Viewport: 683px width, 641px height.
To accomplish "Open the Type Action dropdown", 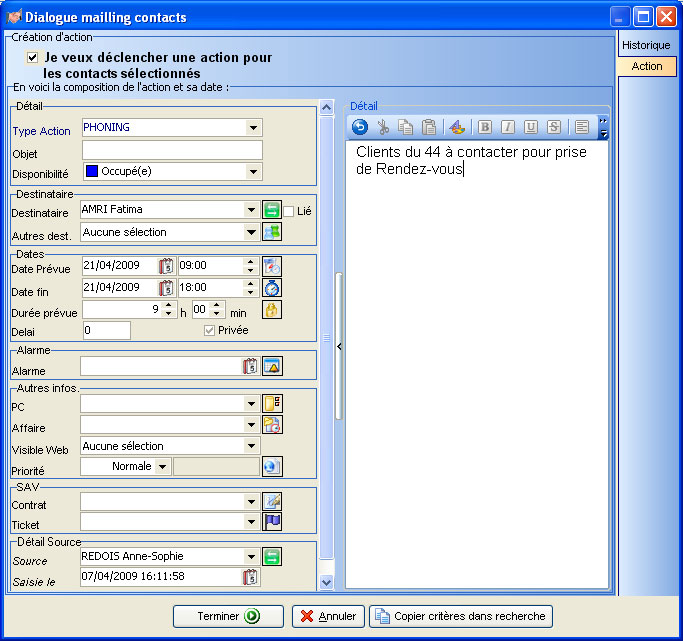I will point(253,128).
